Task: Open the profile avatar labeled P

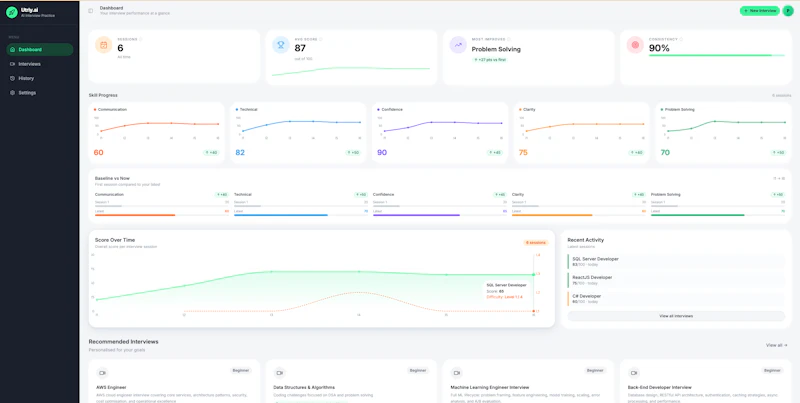Action: tap(788, 11)
